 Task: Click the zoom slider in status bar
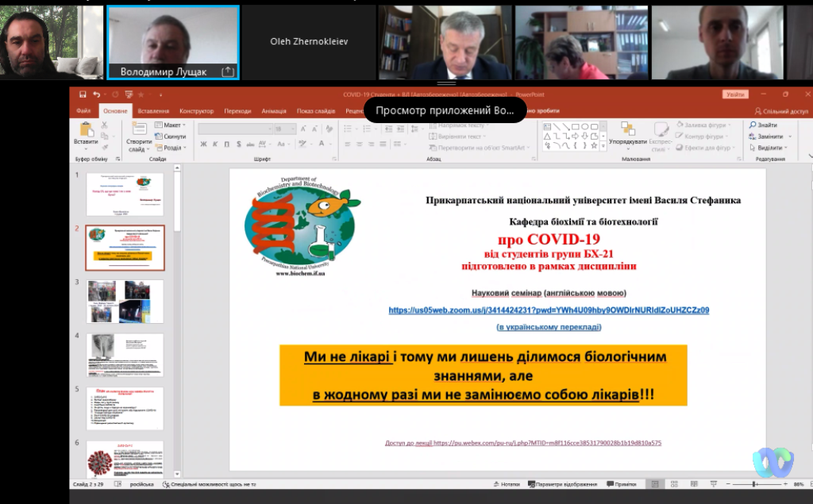coord(753,484)
